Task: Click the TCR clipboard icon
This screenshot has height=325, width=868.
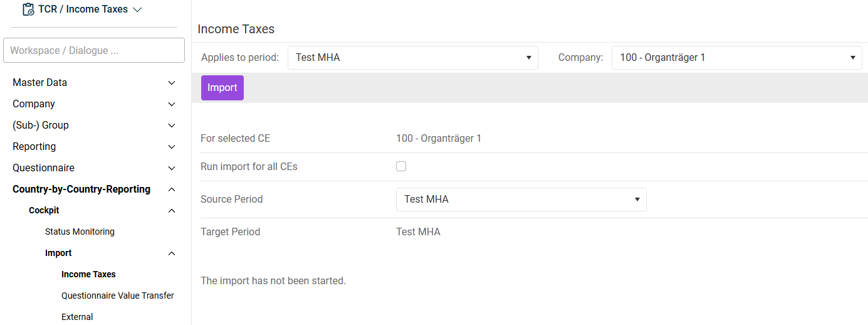Action: (28, 9)
